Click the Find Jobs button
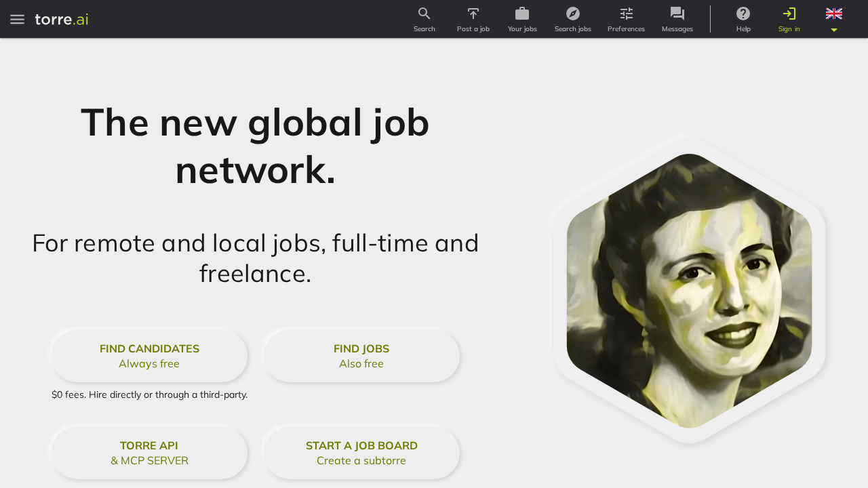 click(361, 356)
